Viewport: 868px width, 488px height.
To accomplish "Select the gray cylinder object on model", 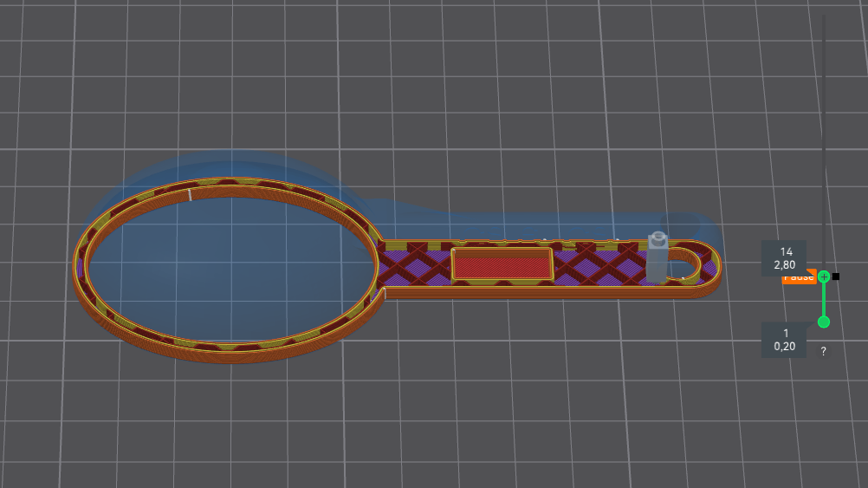I will [657, 257].
